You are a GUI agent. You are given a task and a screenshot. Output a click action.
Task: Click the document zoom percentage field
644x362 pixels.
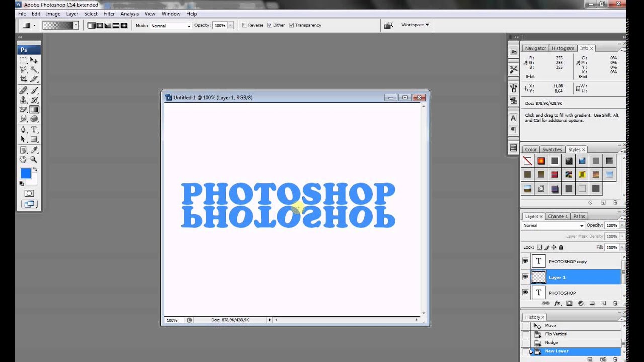click(x=172, y=320)
